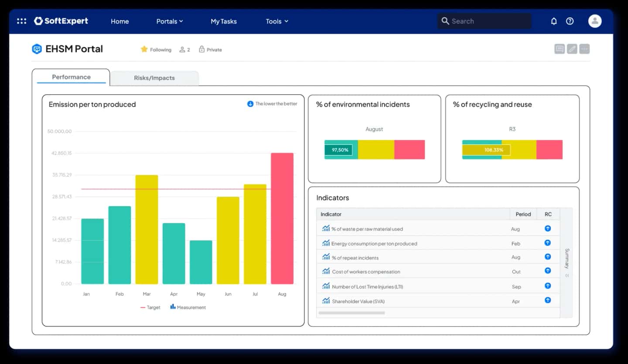628x364 pixels.
Task: Expand the Portals dropdown menu
Action: point(170,21)
